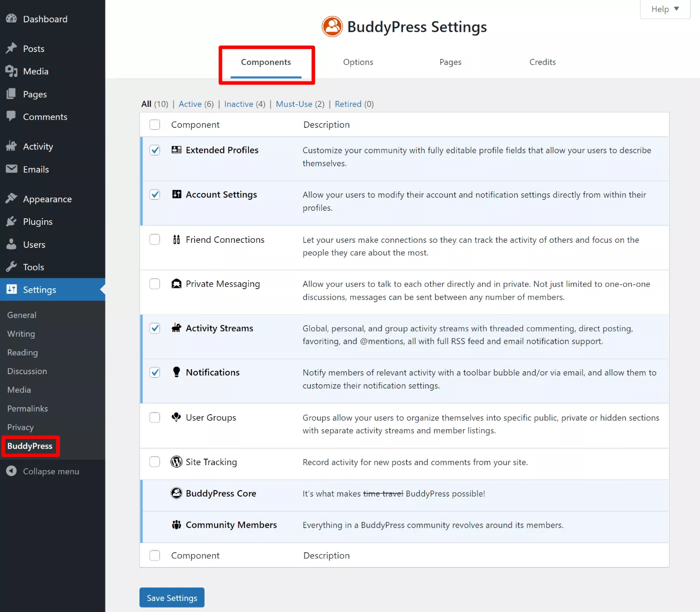The height and width of the screenshot is (612, 700).
Task: Click the Site Tracking WordPress icon
Action: tap(176, 462)
